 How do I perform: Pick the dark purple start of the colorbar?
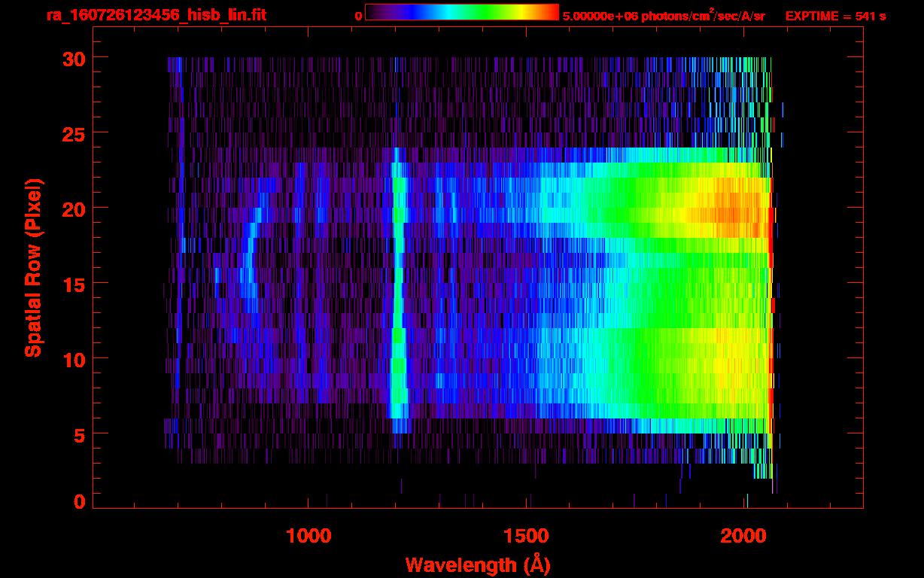374,12
